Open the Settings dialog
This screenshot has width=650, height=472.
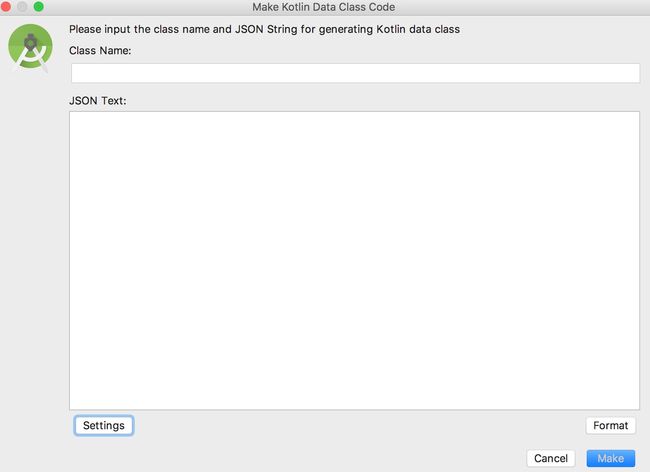pos(104,426)
